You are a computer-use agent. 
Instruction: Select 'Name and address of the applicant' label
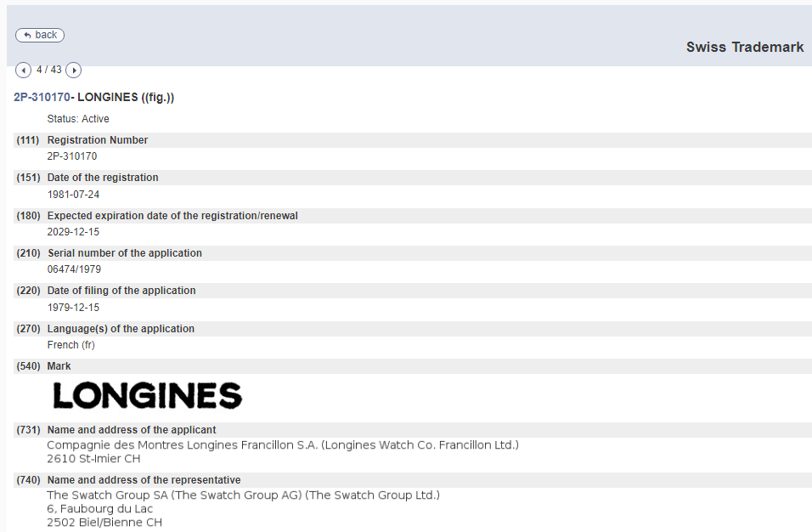click(132, 430)
